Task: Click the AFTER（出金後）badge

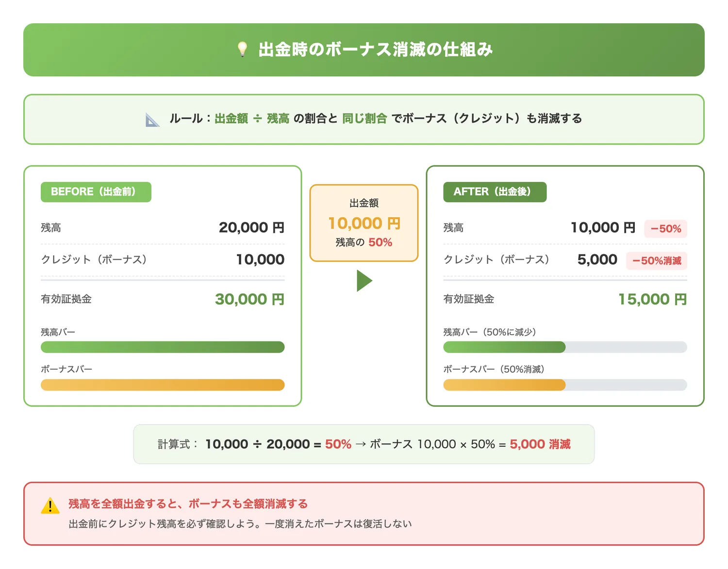Action: tap(495, 192)
